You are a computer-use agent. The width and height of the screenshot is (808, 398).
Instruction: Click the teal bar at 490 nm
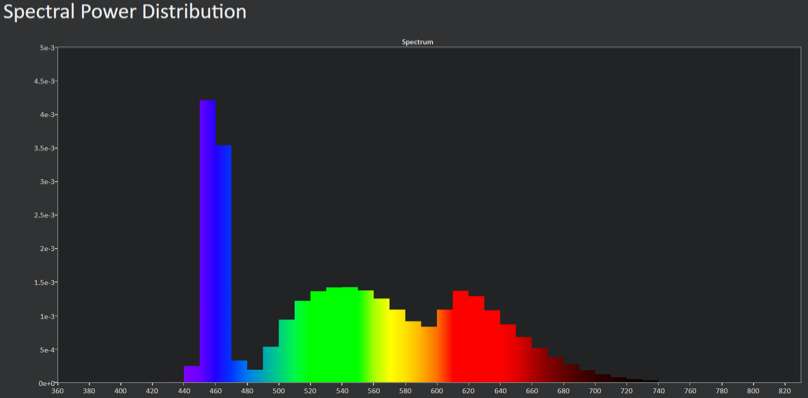271,364
